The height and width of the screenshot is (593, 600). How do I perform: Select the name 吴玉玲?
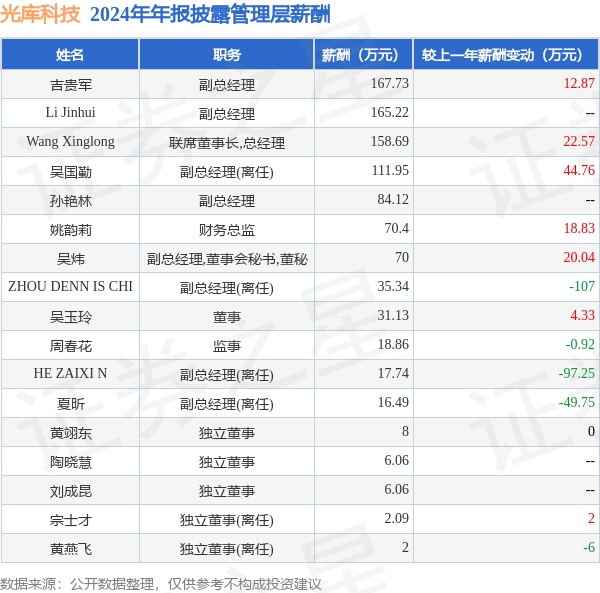(71, 317)
